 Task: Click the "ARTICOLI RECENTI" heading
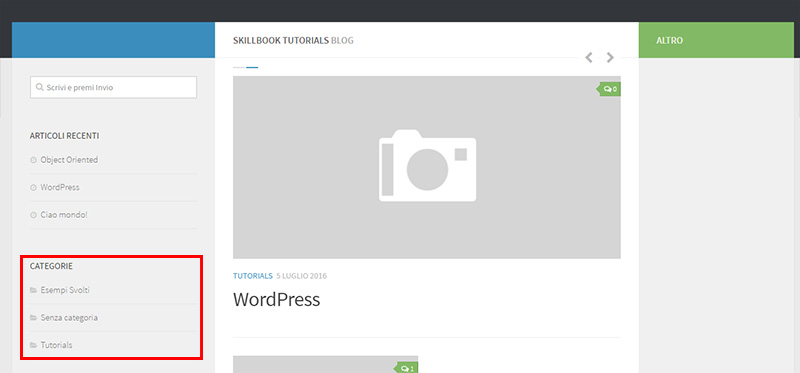click(x=64, y=136)
